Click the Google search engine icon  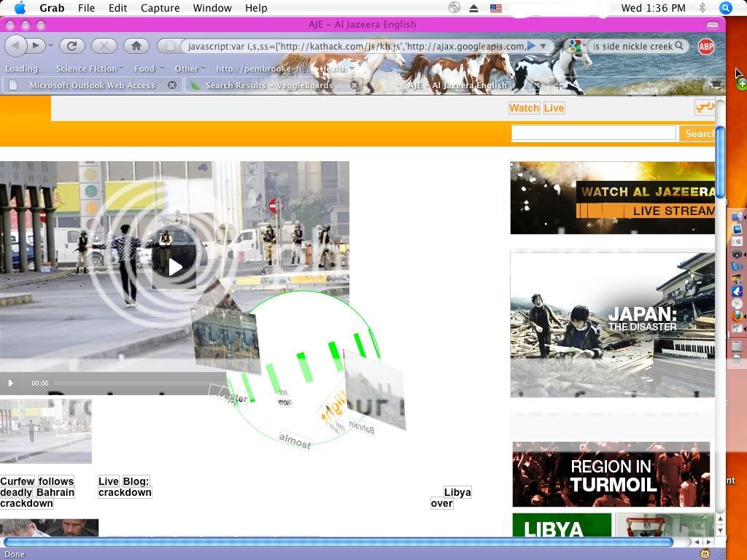click(x=575, y=46)
